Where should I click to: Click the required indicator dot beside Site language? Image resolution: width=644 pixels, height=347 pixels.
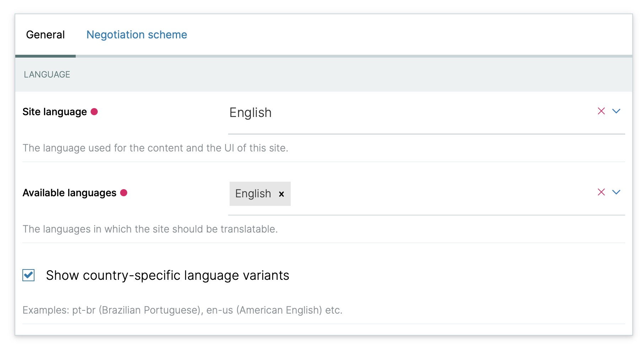(x=94, y=112)
